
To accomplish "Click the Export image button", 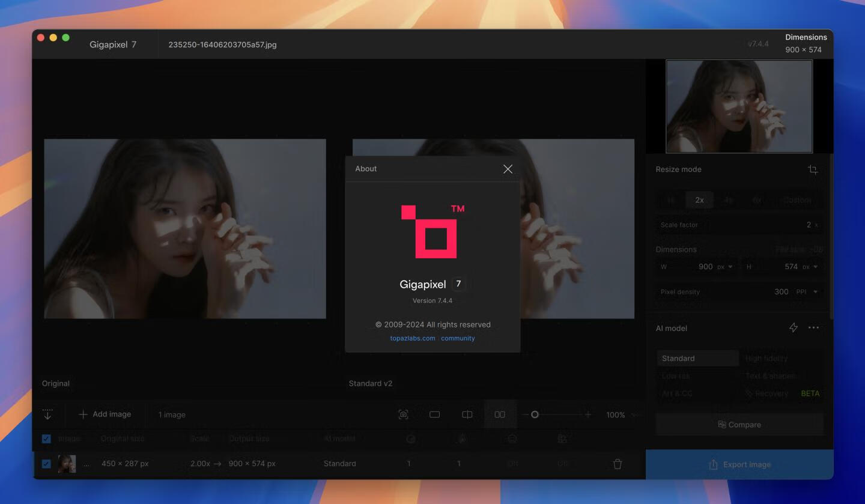I will click(x=739, y=464).
